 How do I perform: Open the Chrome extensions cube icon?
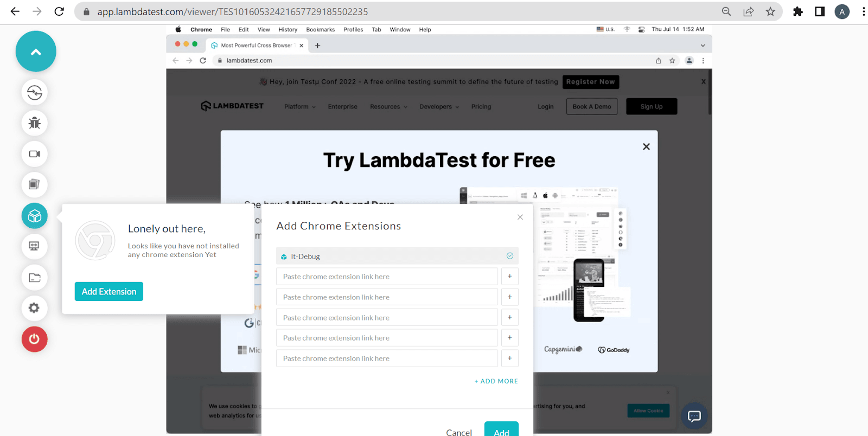click(35, 216)
